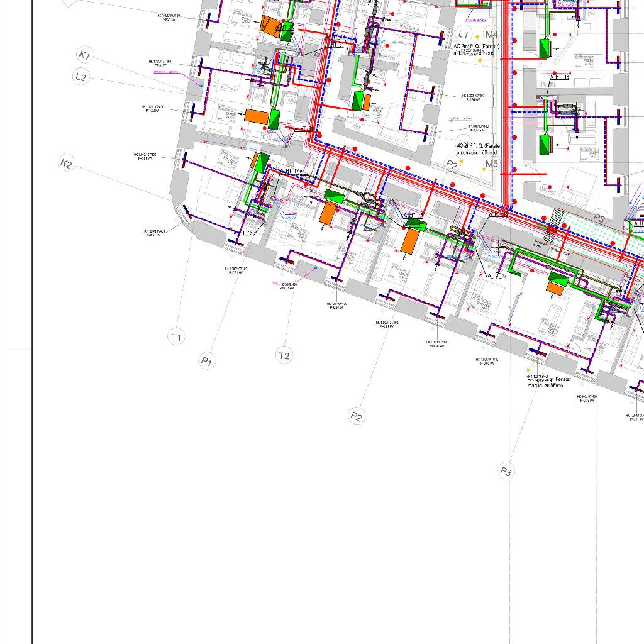Screen dimensions: 644x644
Task: Click the 'automatisch öffnend' note near M5
Action: (477, 152)
